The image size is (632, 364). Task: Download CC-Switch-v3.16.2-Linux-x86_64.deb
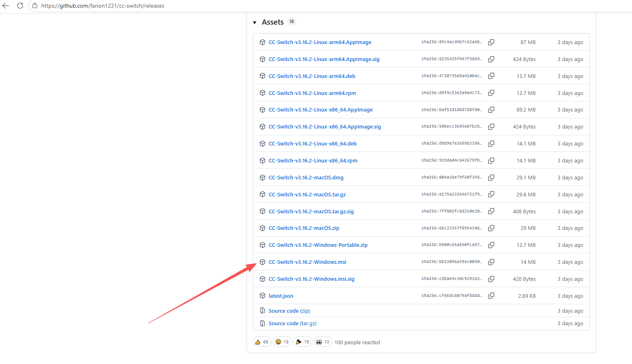click(313, 144)
